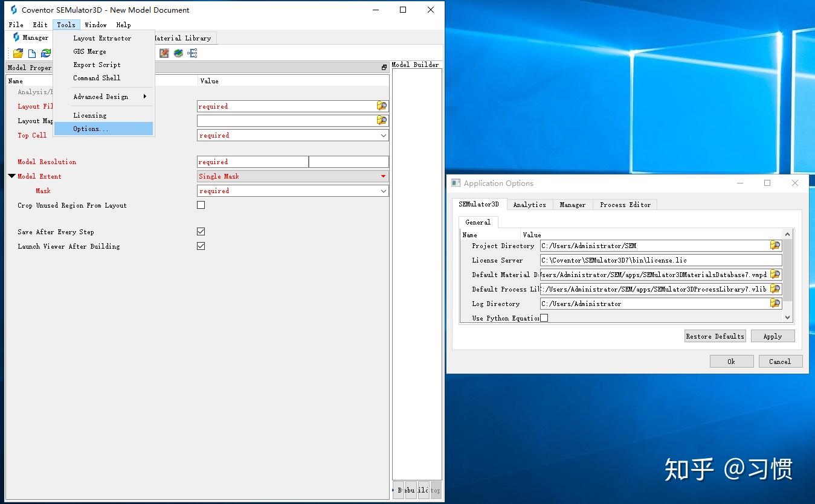The height and width of the screenshot is (504, 815).
Task: Select the layout editor toolbar icon
Action: click(x=164, y=53)
